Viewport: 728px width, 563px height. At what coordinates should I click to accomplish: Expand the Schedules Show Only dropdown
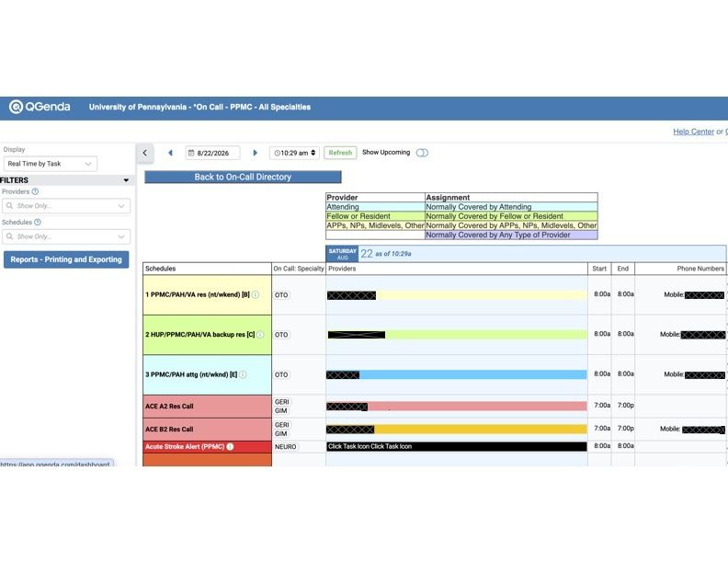click(121, 236)
